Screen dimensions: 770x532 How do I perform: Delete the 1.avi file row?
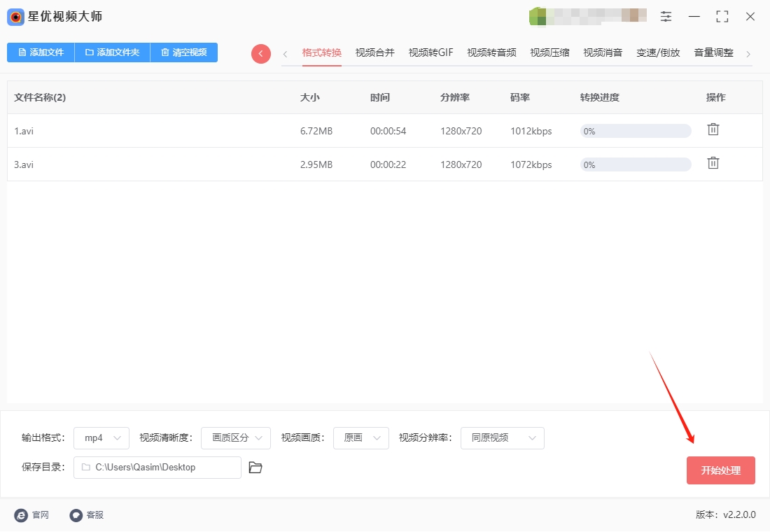click(x=713, y=129)
